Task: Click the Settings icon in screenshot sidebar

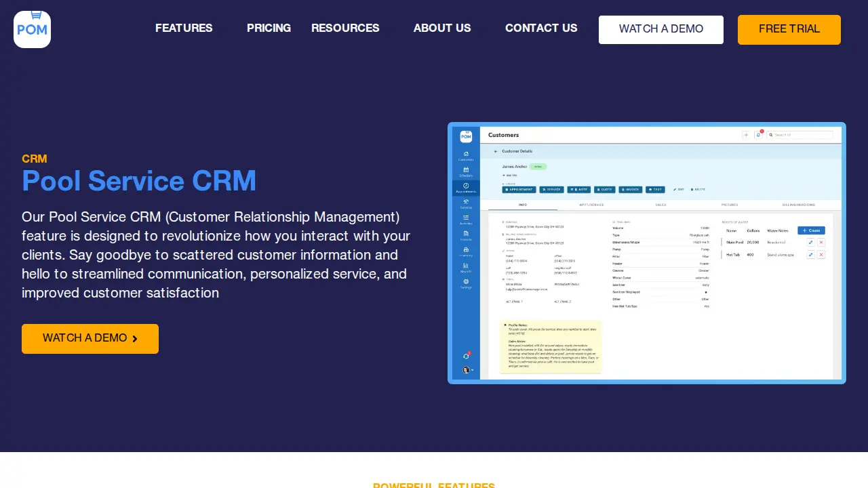Action: point(466,283)
